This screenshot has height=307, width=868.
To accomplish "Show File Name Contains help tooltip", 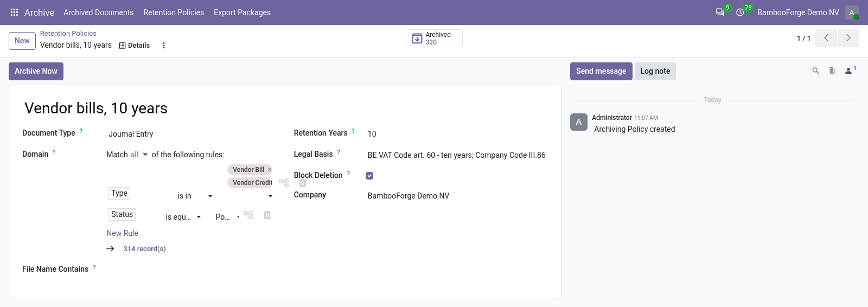I will (94, 267).
